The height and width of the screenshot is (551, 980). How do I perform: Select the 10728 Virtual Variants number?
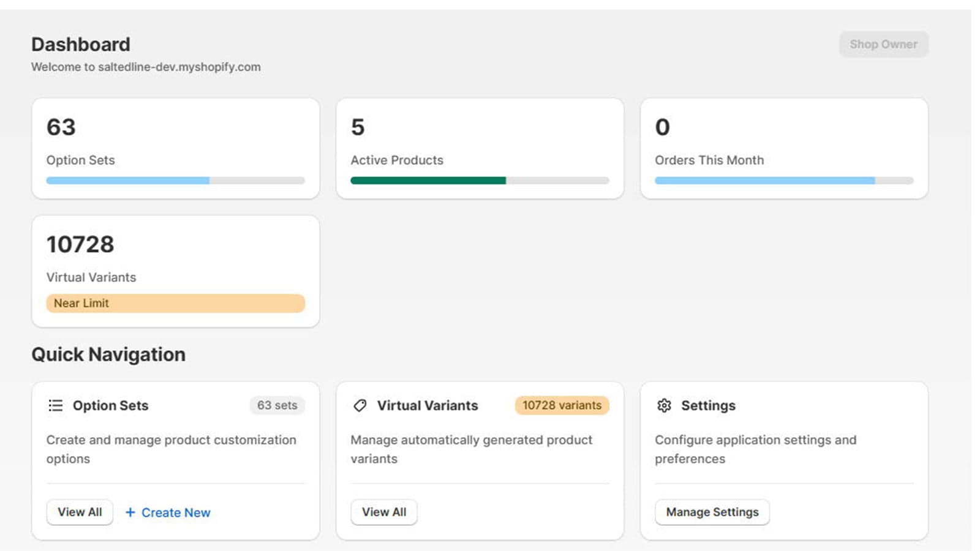click(x=80, y=244)
